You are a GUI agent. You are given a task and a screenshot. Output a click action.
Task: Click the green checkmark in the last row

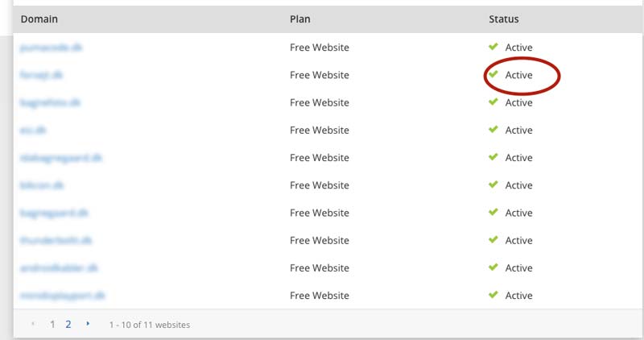click(493, 295)
